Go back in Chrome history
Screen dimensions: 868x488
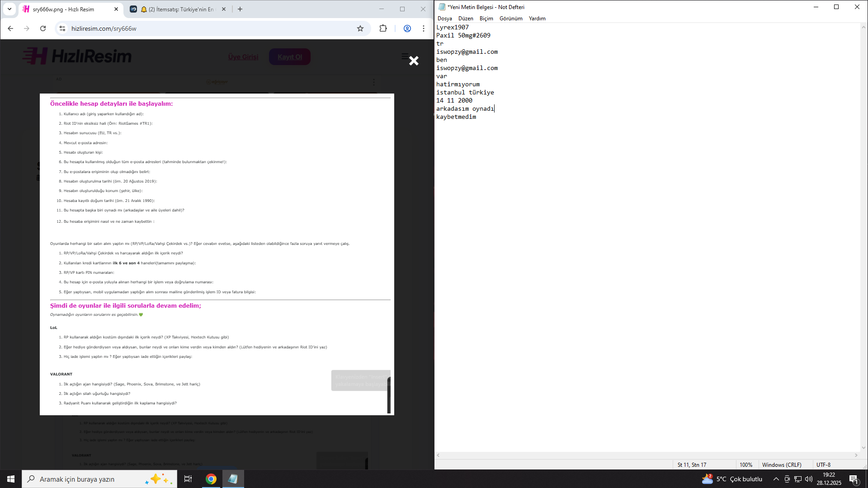(11, 28)
